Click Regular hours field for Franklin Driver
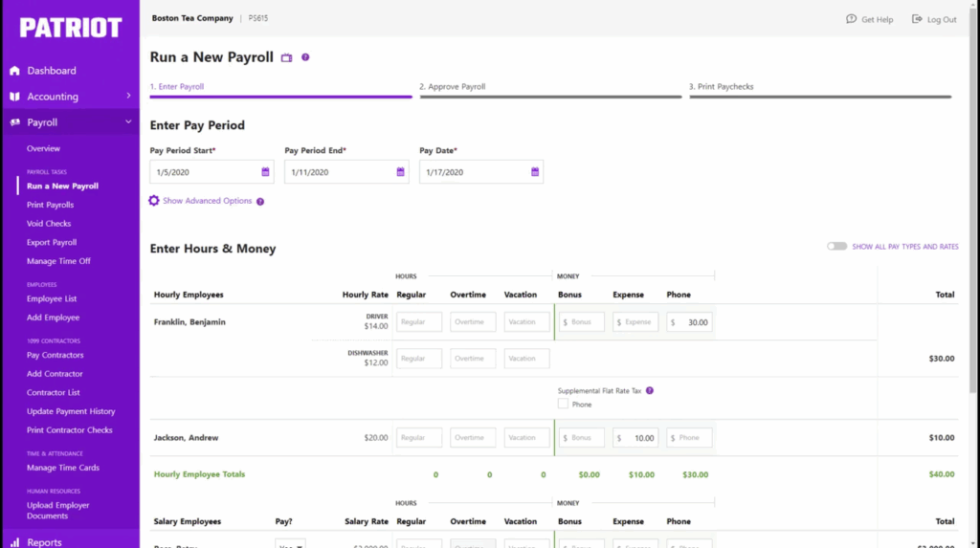The height and width of the screenshot is (548, 980). [x=419, y=322]
